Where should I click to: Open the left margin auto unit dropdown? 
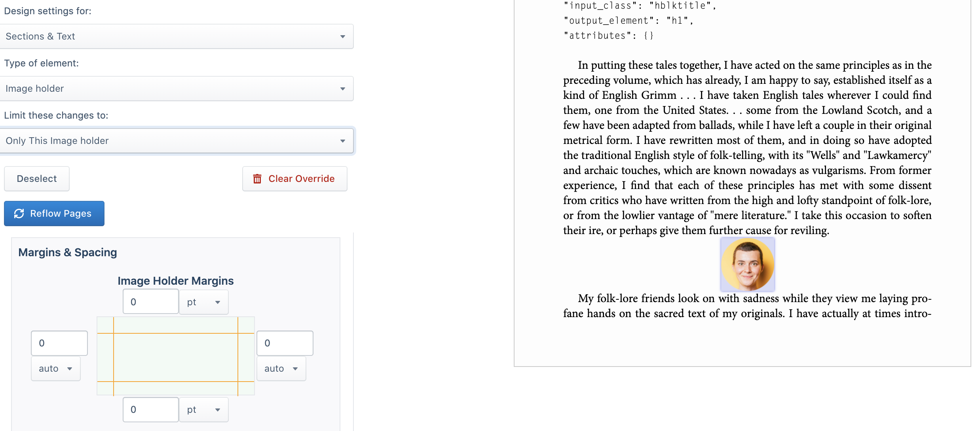[56, 369]
